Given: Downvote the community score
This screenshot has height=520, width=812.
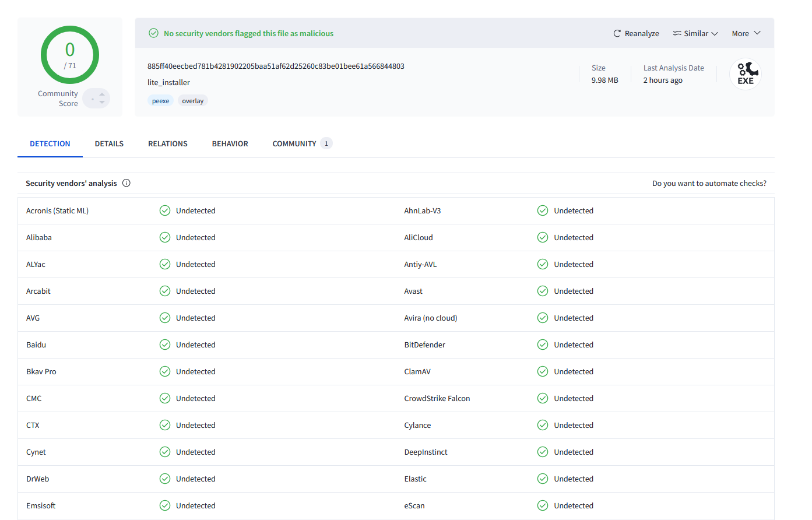Looking at the screenshot, I should 102,103.
